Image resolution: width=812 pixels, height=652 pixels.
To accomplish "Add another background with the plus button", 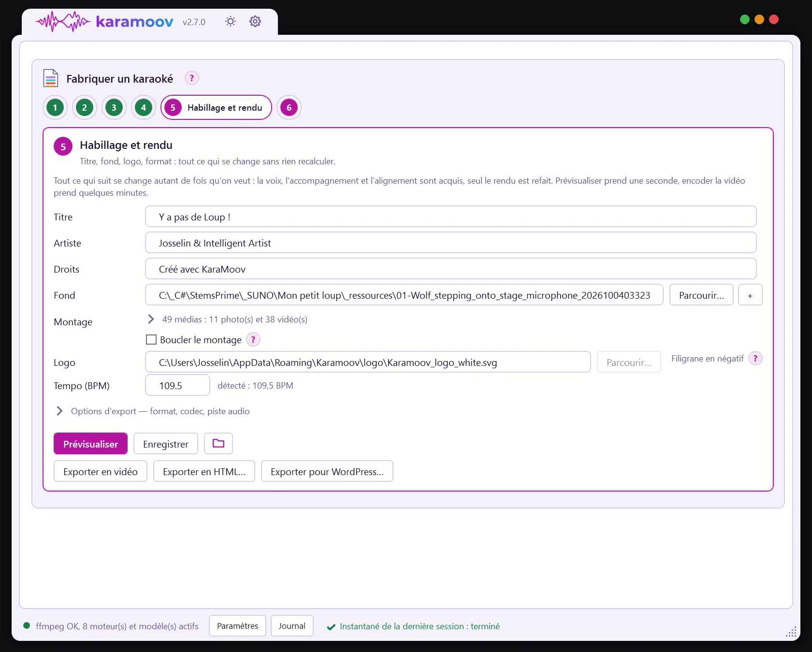I will tap(750, 295).
